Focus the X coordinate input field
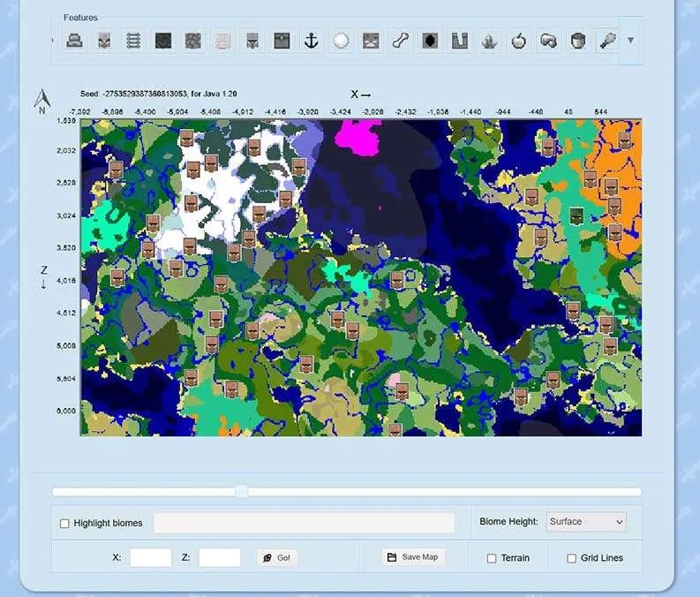This screenshot has height=597, width=700. [151, 558]
